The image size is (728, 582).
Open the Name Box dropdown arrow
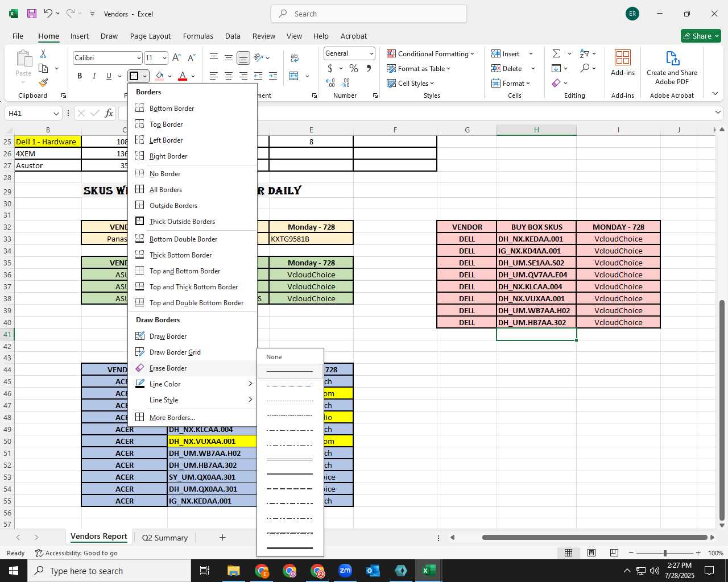pyautogui.click(x=55, y=113)
